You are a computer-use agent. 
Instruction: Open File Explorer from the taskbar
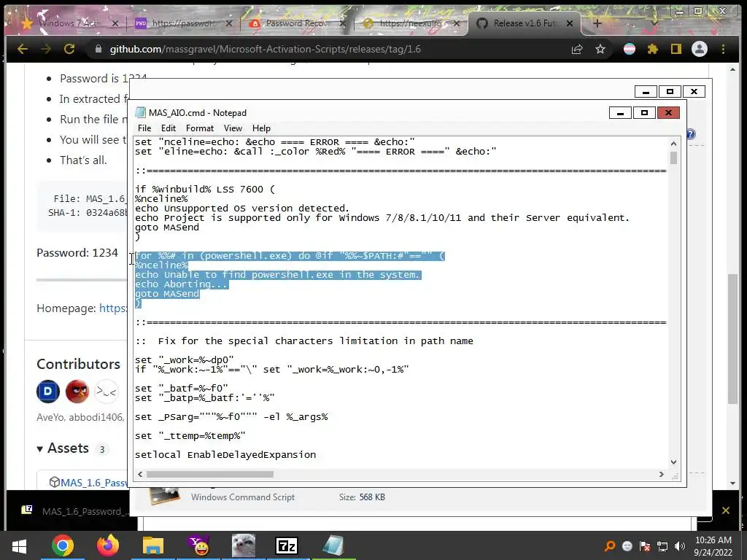coord(153,545)
